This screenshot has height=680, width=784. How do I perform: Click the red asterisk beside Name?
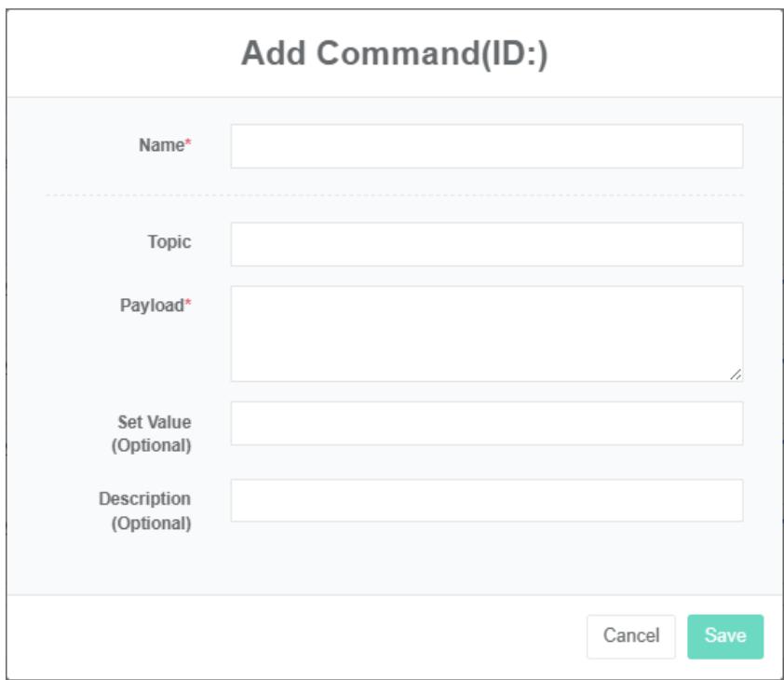click(x=188, y=144)
